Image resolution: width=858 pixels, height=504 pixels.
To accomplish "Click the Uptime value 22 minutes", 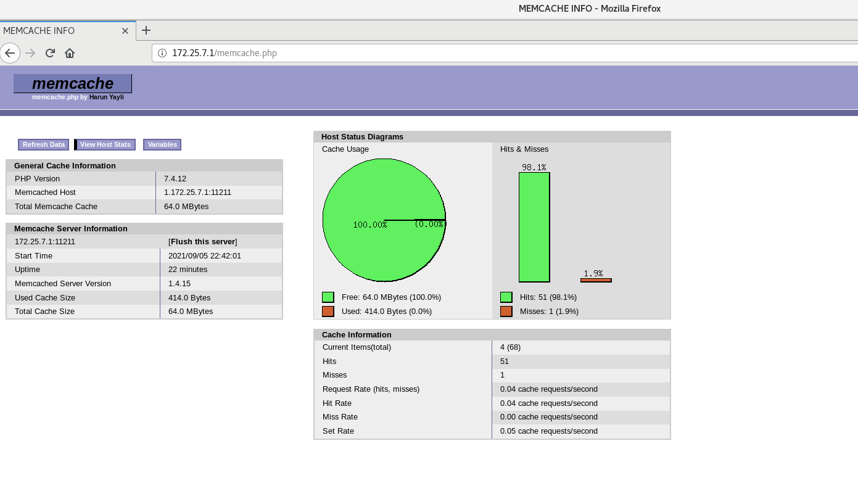I will (188, 270).
